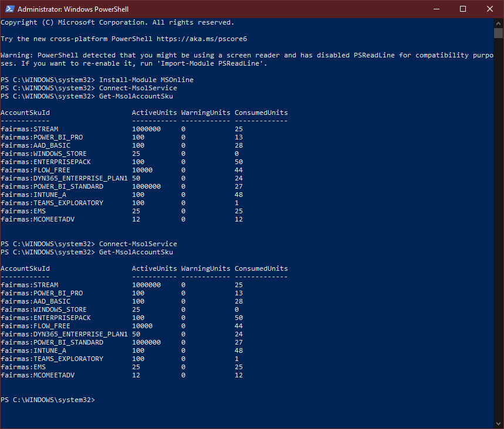Click fairmas:TEAMS_EXPLORATORY in the first table

point(52,203)
